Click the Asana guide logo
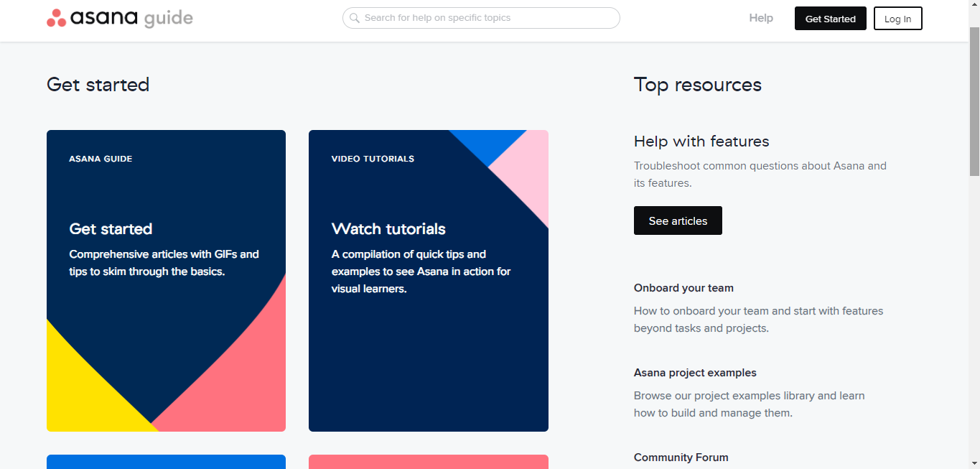 pos(120,18)
